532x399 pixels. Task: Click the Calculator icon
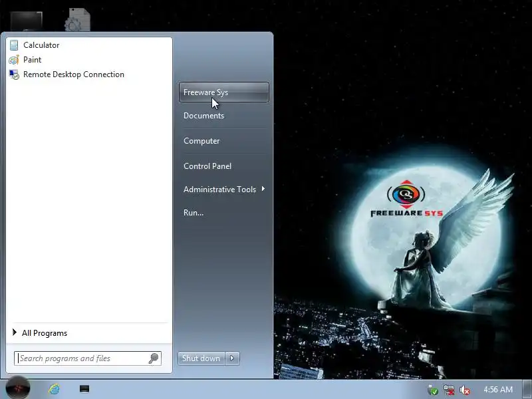coord(14,45)
